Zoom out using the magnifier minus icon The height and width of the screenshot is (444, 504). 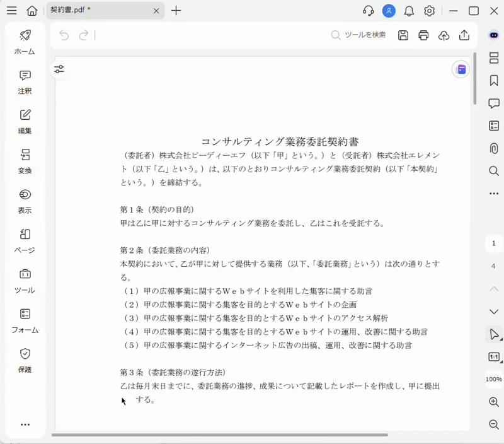495,424
